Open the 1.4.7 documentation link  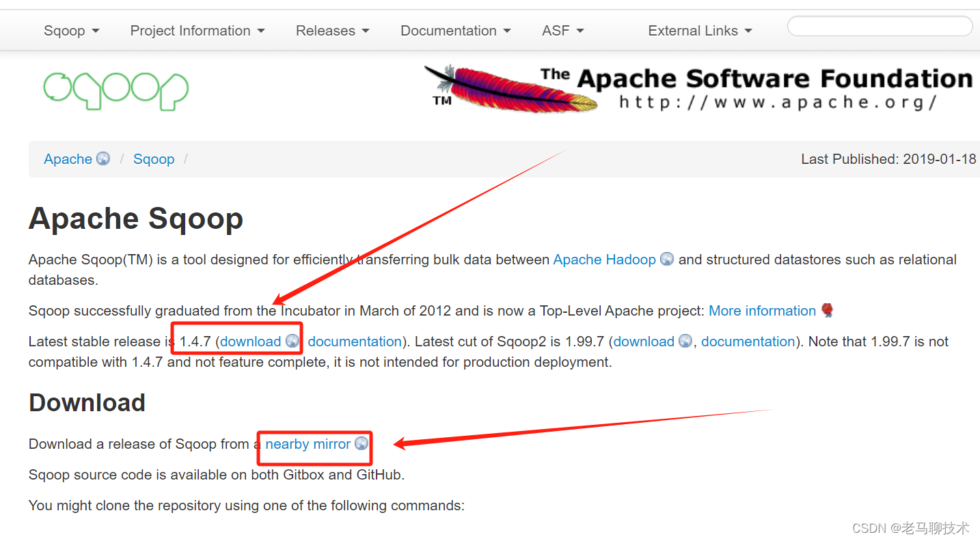tap(355, 342)
